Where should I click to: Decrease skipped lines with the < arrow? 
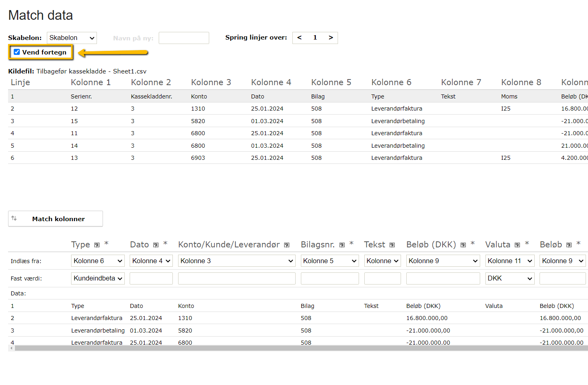pyautogui.click(x=299, y=38)
